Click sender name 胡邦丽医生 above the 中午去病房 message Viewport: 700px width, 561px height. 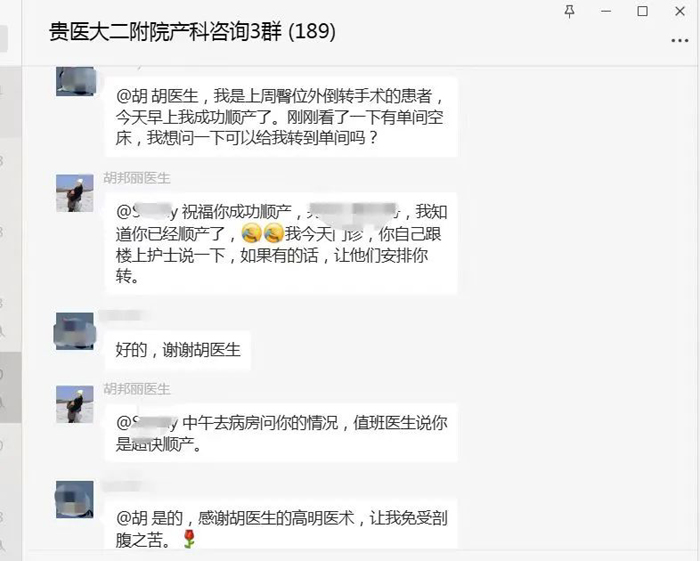pyautogui.click(x=137, y=389)
